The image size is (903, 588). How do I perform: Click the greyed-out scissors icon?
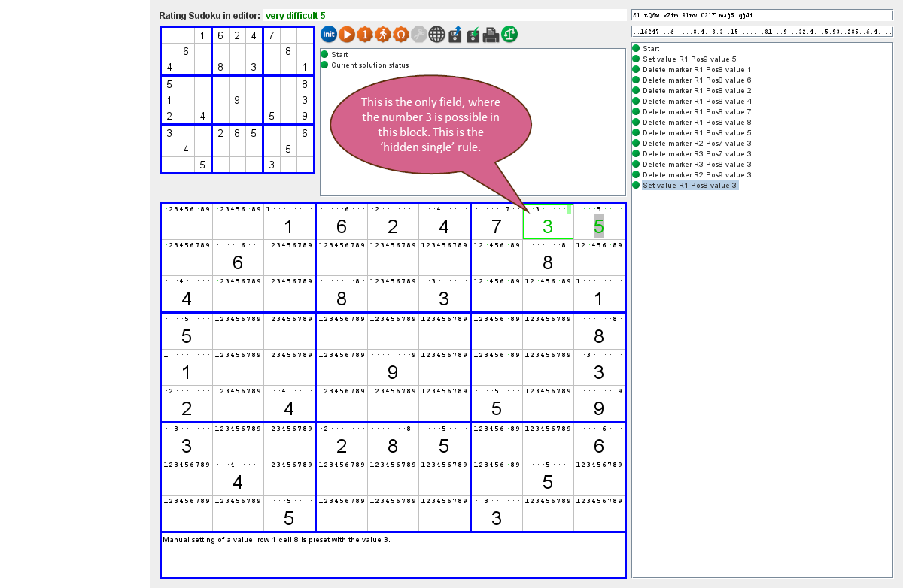pos(419,34)
